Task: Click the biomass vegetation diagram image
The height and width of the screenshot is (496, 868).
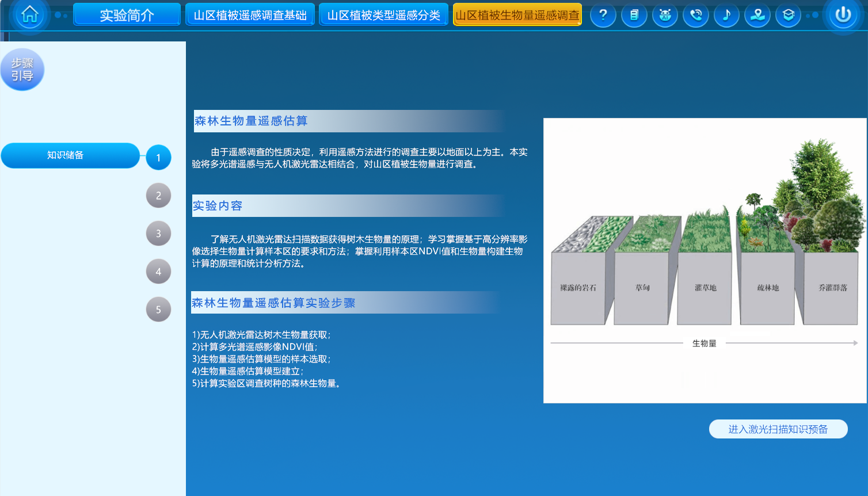Action: coord(705,260)
